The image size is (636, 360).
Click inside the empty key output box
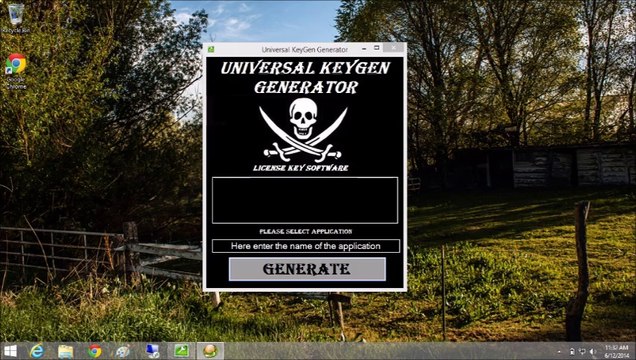point(305,200)
